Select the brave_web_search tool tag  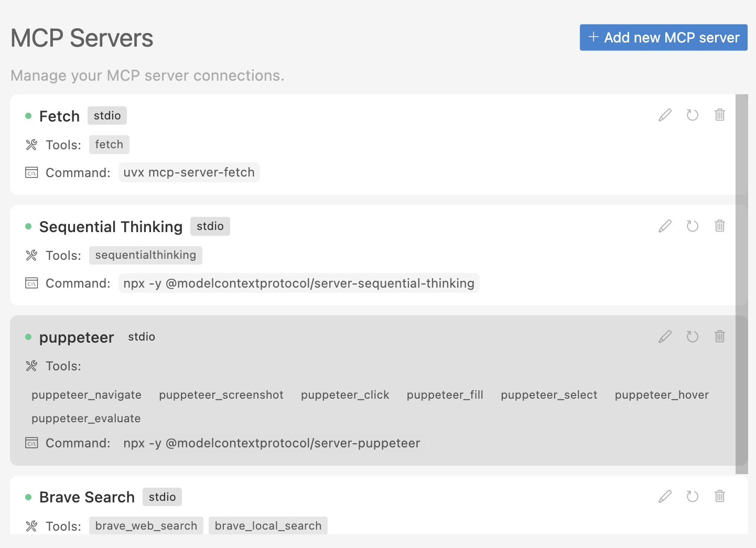(x=146, y=526)
